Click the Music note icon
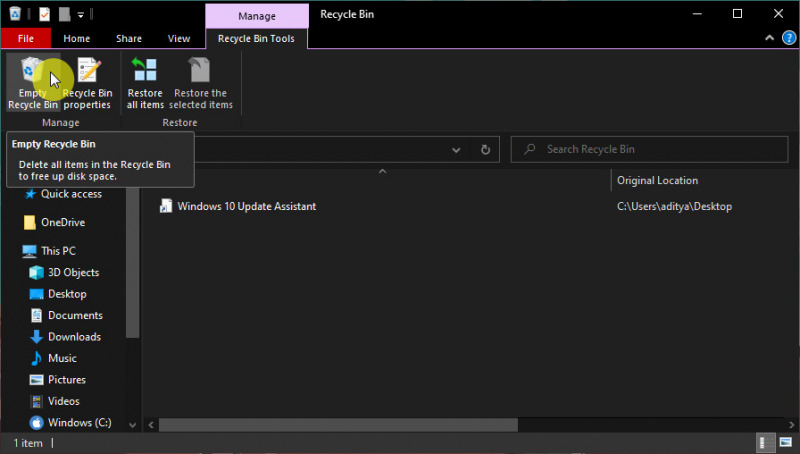This screenshot has width=800, height=454. (36, 358)
